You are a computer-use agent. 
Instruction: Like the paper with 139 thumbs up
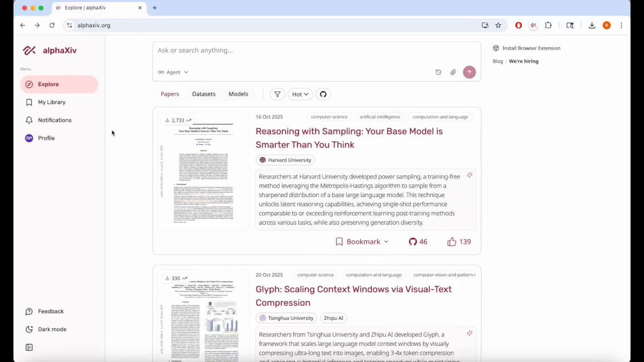pos(459,242)
